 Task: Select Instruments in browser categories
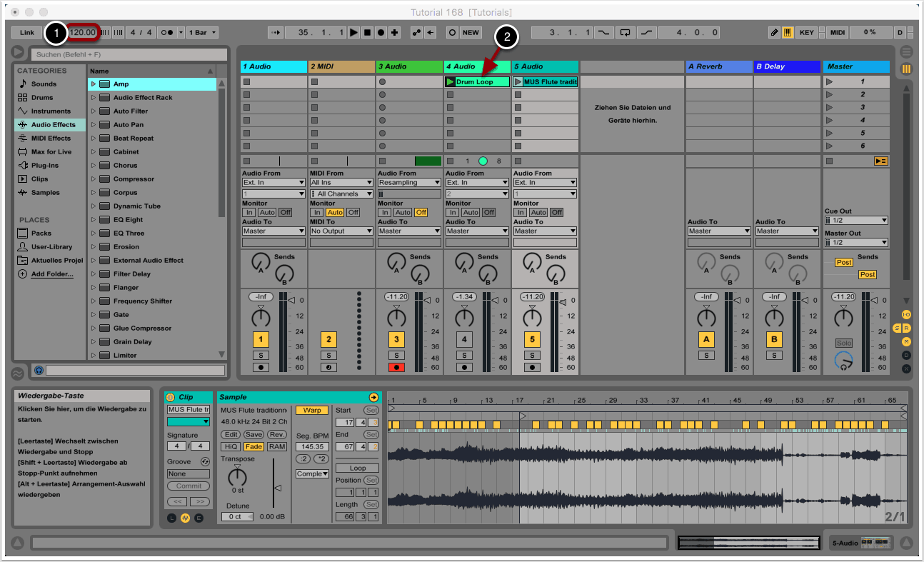coord(50,111)
